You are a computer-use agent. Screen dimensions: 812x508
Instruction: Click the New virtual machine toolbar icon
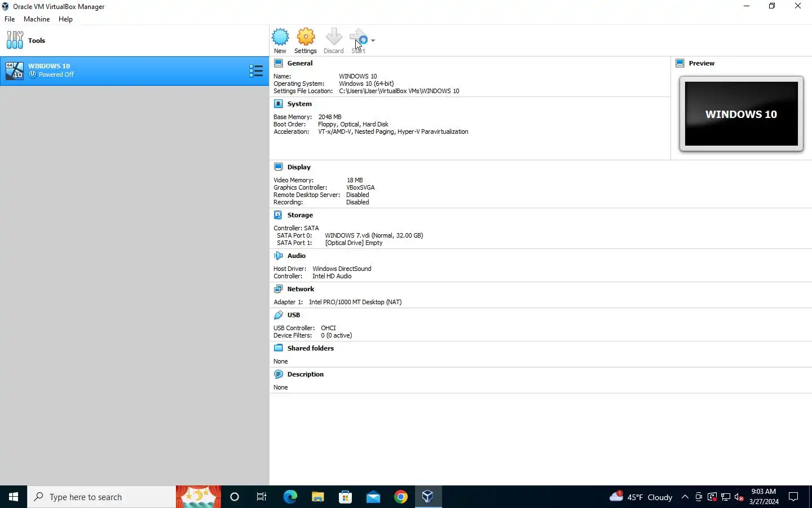pos(280,38)
